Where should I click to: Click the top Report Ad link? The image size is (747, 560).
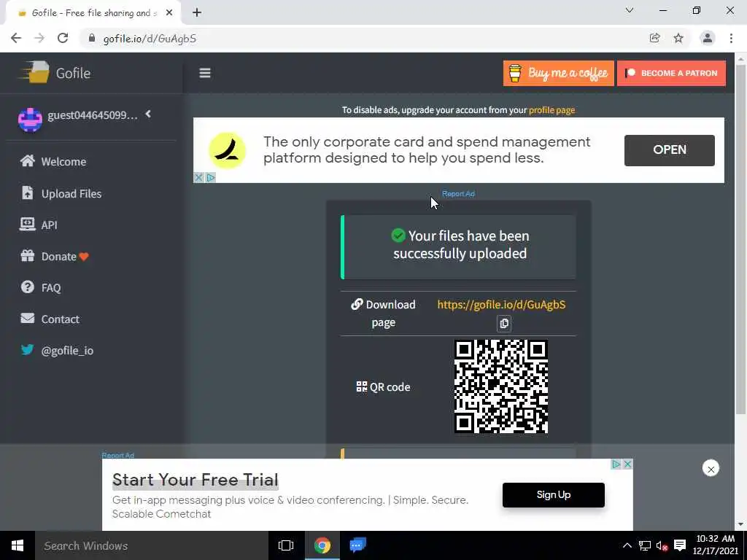tap(458, 194)
